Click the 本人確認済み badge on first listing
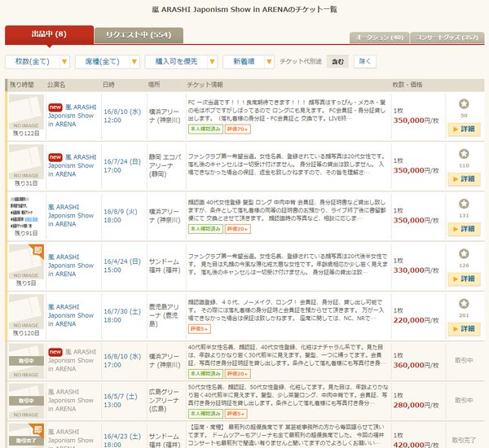489x448 pixels. point(205,129)
